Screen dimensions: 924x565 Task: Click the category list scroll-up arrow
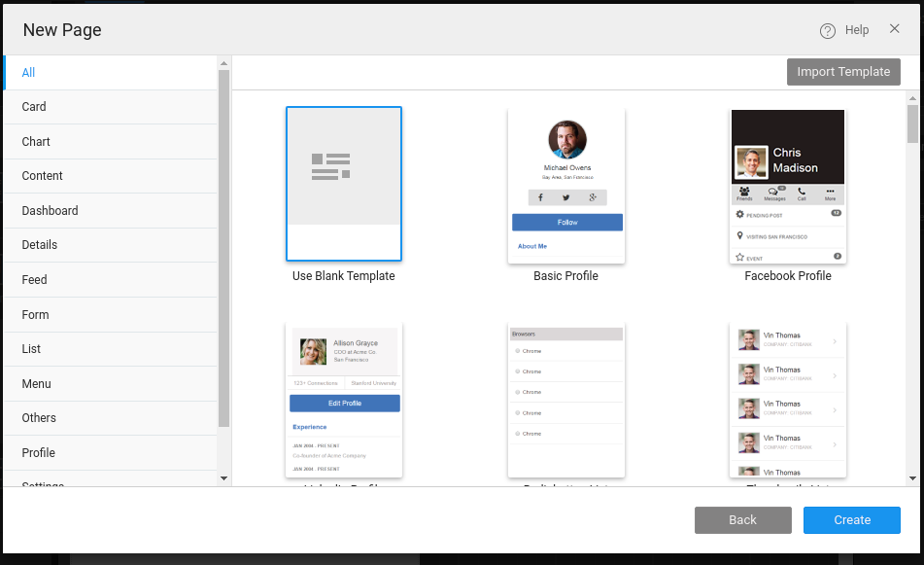point(223,63)
